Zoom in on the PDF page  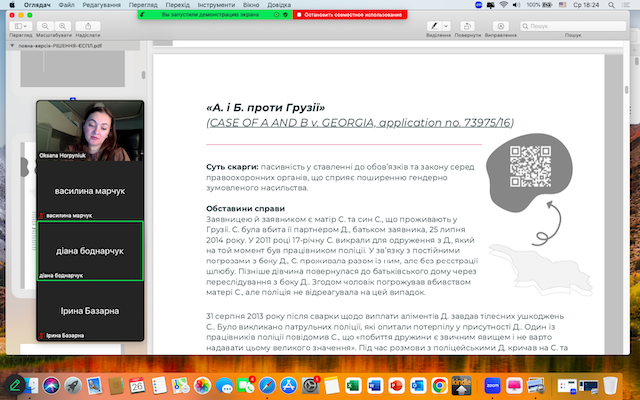pos(62,26)
